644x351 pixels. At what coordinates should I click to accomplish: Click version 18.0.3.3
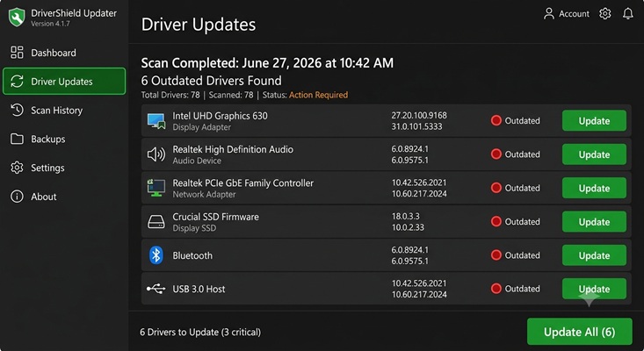click(x=405, y=216)
